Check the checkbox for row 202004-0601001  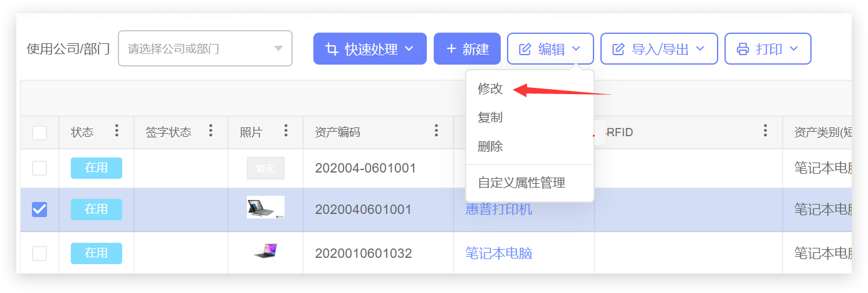coord(39,168)
